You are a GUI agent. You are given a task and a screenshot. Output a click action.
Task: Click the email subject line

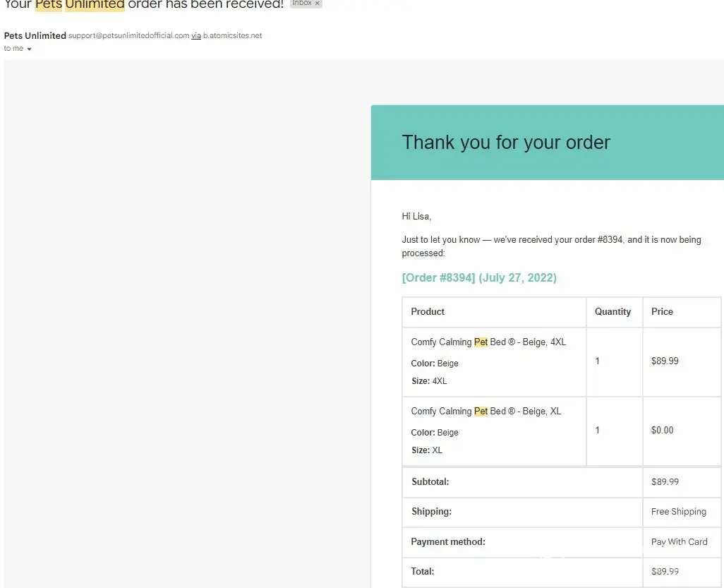pyautogui.click(x=144, y=4)
